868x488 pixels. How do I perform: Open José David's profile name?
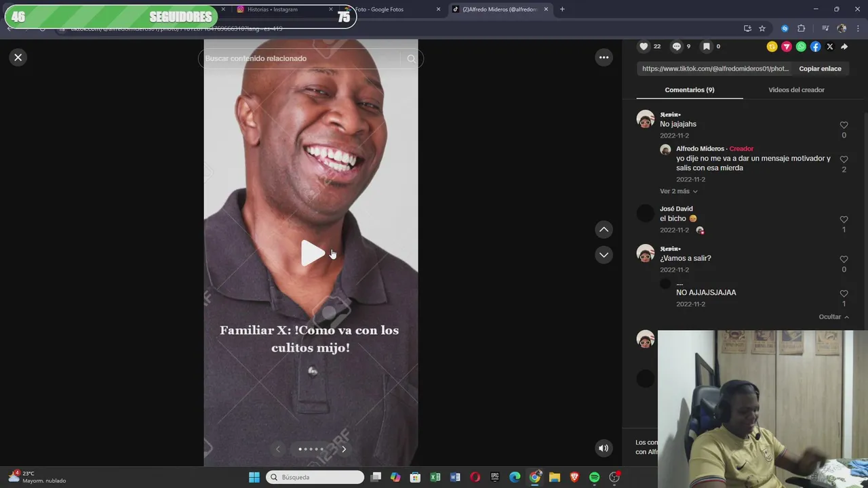point(676,209)
